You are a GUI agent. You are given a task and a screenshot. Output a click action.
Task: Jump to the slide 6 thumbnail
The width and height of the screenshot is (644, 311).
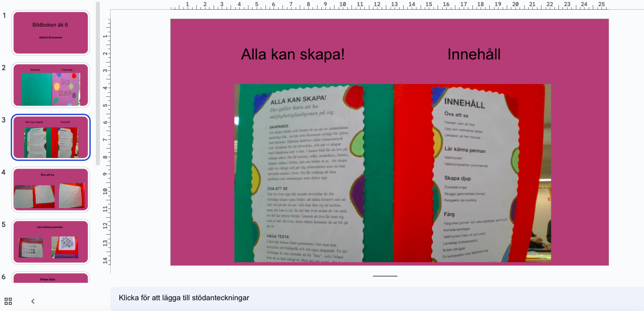coord(51,278)
